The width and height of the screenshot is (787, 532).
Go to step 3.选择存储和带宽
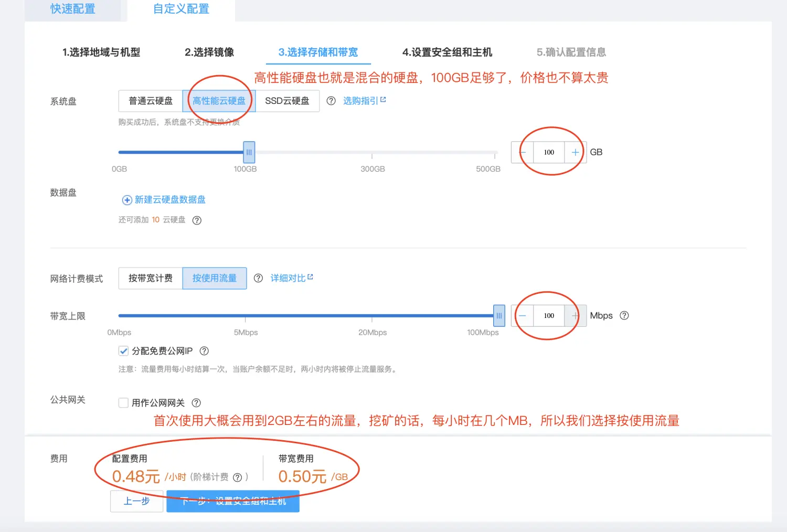(318, 52)
